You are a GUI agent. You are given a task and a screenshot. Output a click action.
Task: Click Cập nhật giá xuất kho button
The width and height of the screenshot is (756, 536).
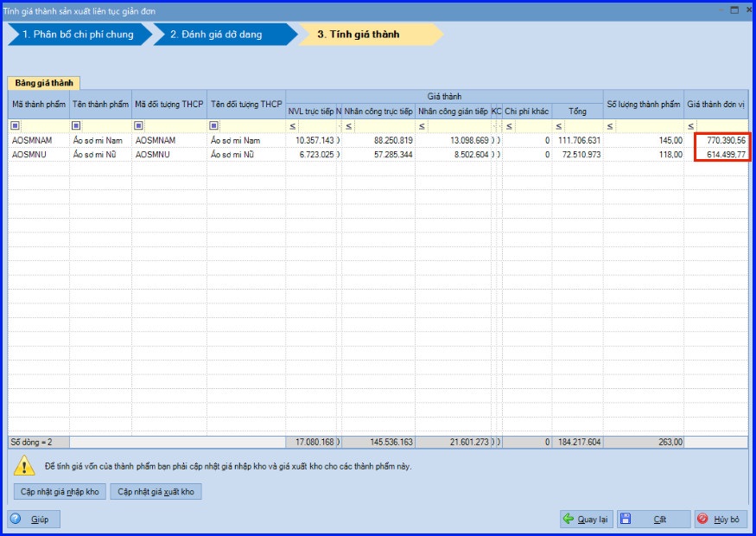tap(156, 492)
